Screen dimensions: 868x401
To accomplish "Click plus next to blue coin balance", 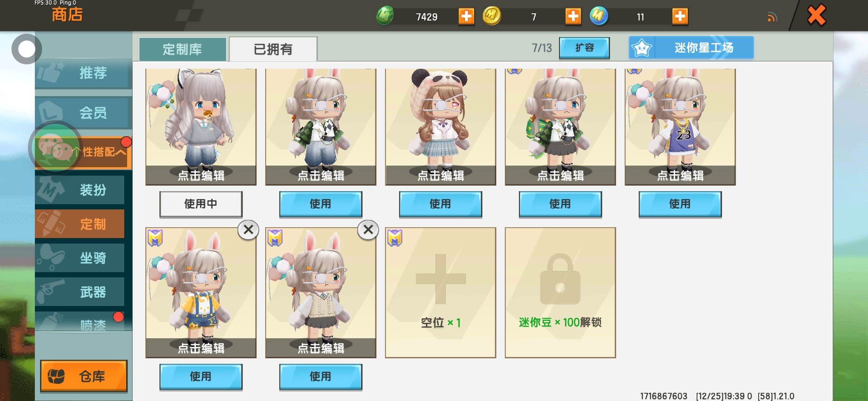I will [680, 17].
